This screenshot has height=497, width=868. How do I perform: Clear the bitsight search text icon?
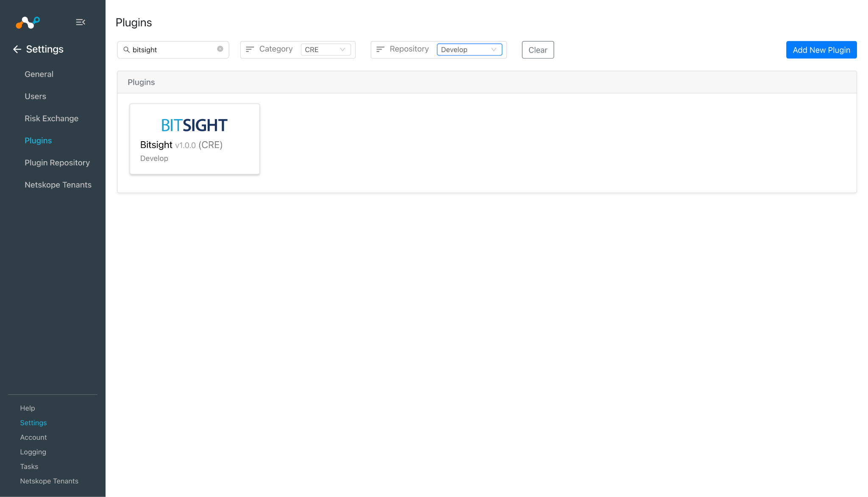[x=220, y=49]
